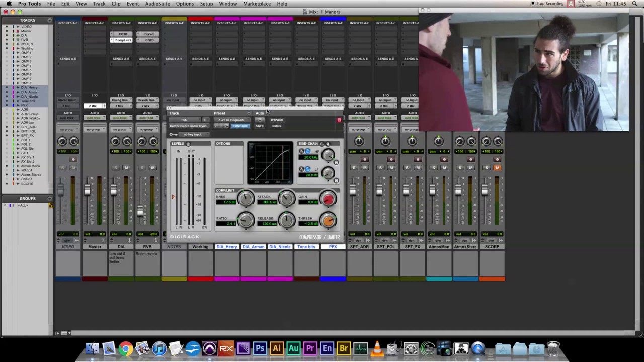This screenshot has height=362, width=644.
Task: Open Activity Monitor from the dock
Action: tap(360, 348)
